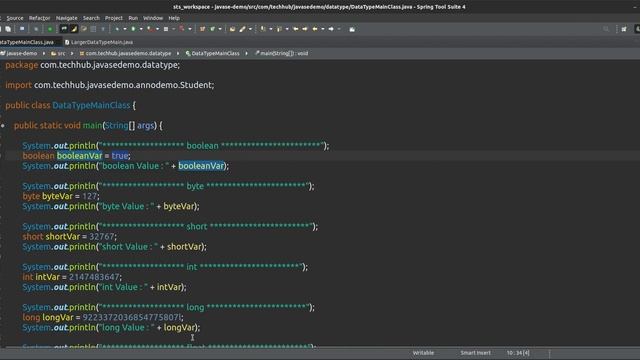Click the Last Edit Location arrow icon
640x360 pixels.
coord(296,29)
